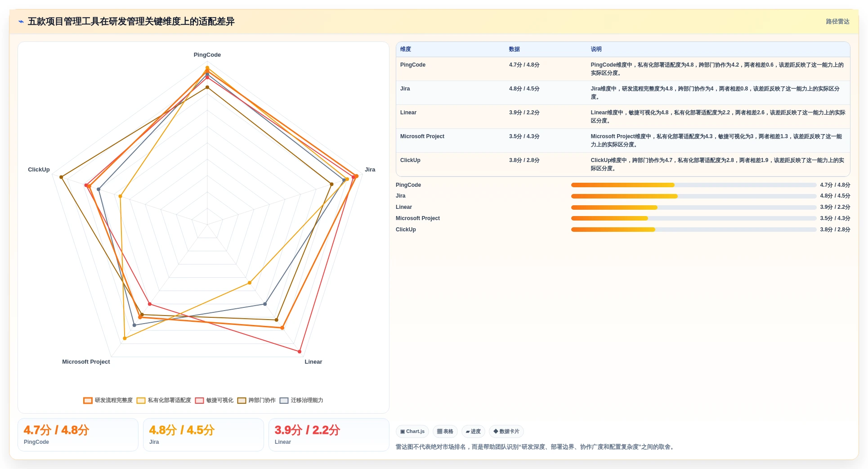Click the Chart.js tag chip

pos(412,431)
